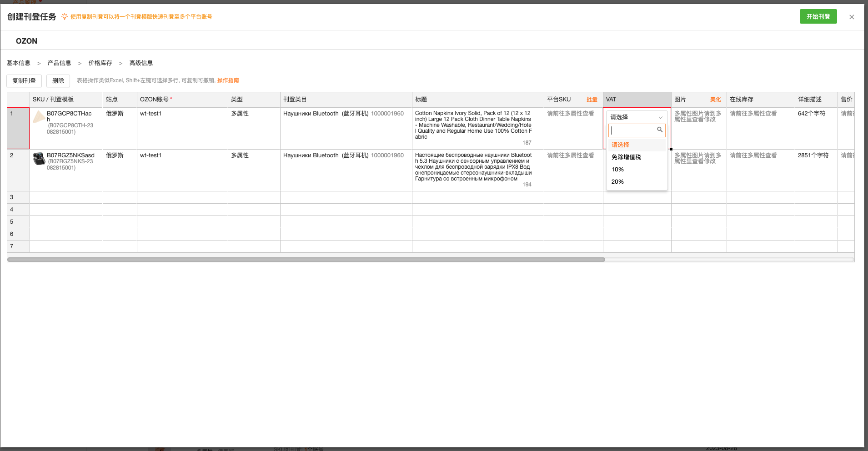Click the napkin product thumbnail in row 1
868x451 pixels.
pyautogui.click(x=39, y=117)
